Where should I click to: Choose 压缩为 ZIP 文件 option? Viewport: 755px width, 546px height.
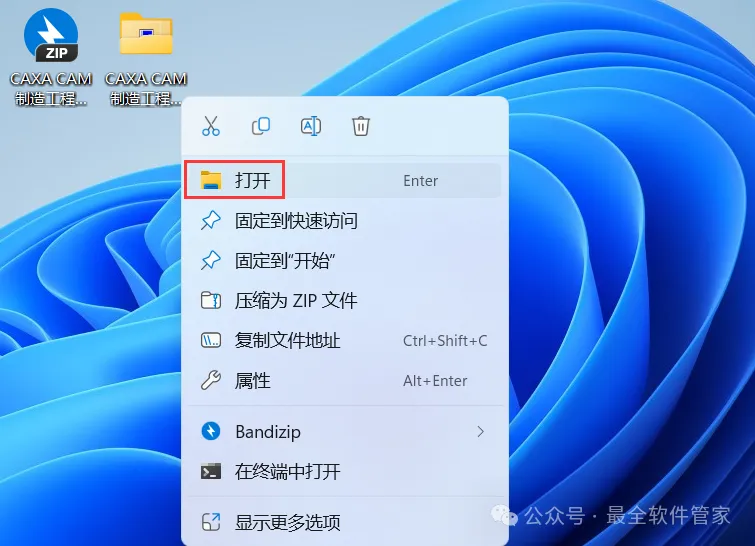click(344, 301)
